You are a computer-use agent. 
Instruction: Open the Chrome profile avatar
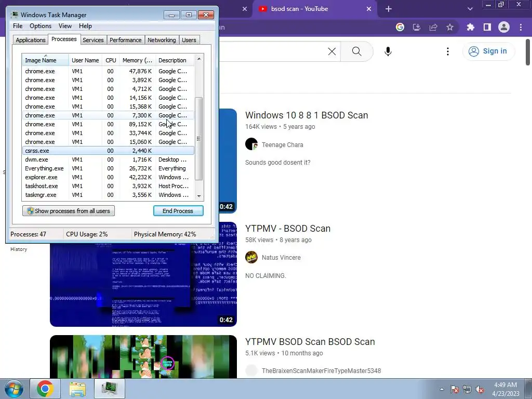504,27
